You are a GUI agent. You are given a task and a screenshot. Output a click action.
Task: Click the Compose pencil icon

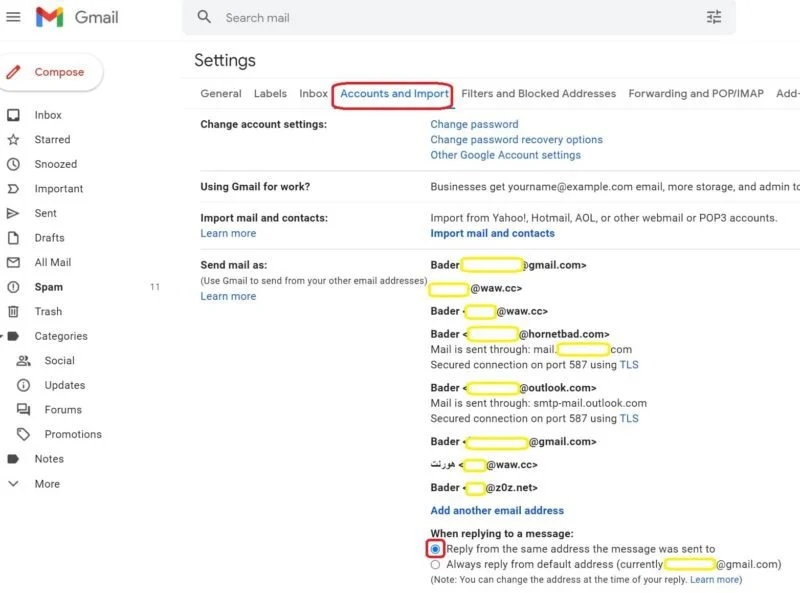(14, 72)
